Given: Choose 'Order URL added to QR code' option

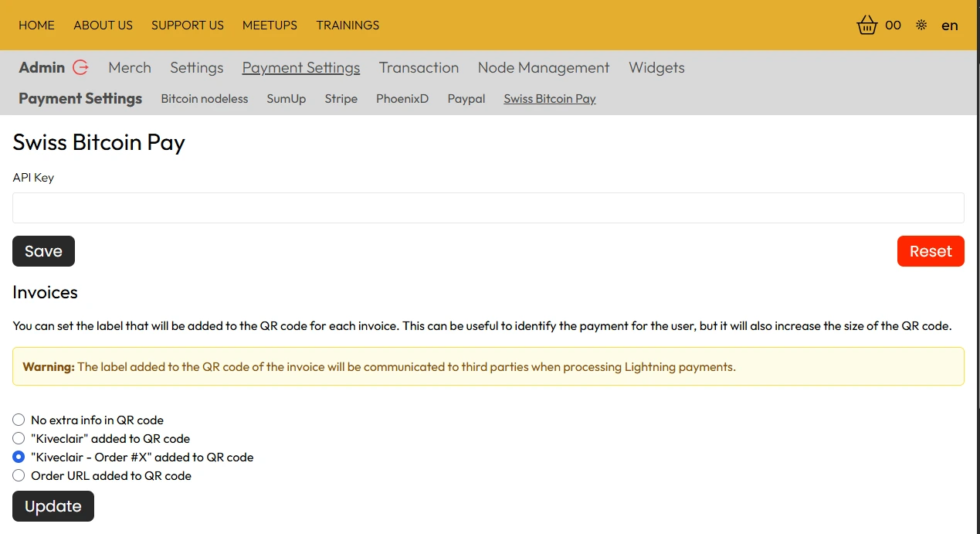Looking at the screenshot, I should (19, 476).
